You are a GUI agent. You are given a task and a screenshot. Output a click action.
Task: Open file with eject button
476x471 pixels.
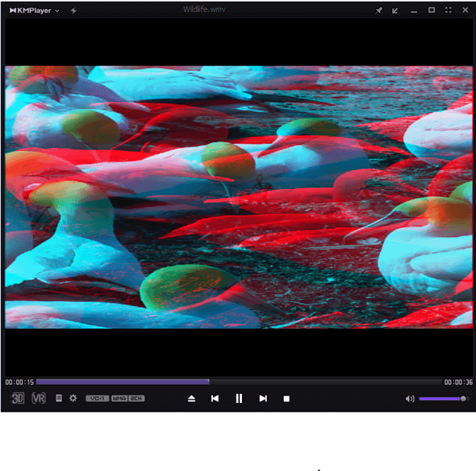[191, 399]
